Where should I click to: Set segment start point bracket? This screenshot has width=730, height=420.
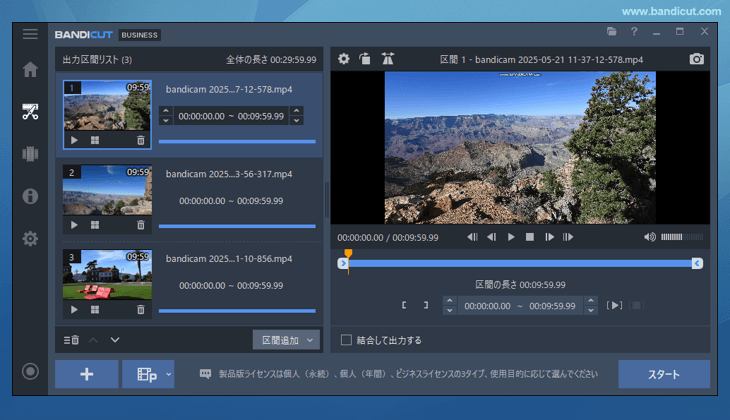[x=404, y=305]
